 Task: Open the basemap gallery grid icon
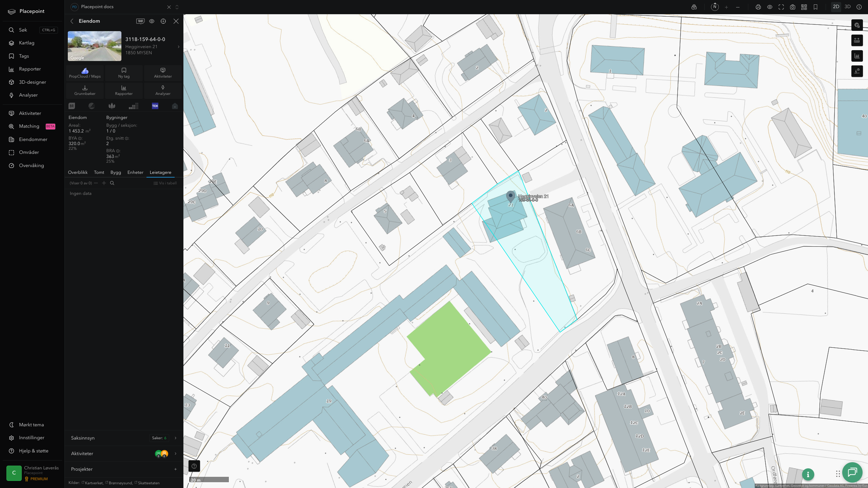804,7
